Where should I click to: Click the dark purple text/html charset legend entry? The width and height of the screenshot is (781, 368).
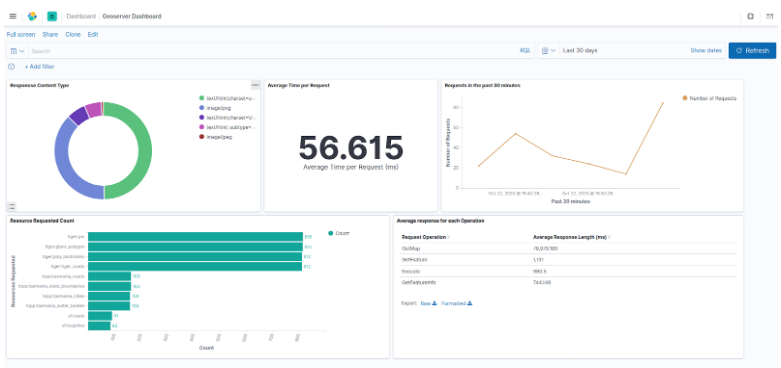(227, 118)
